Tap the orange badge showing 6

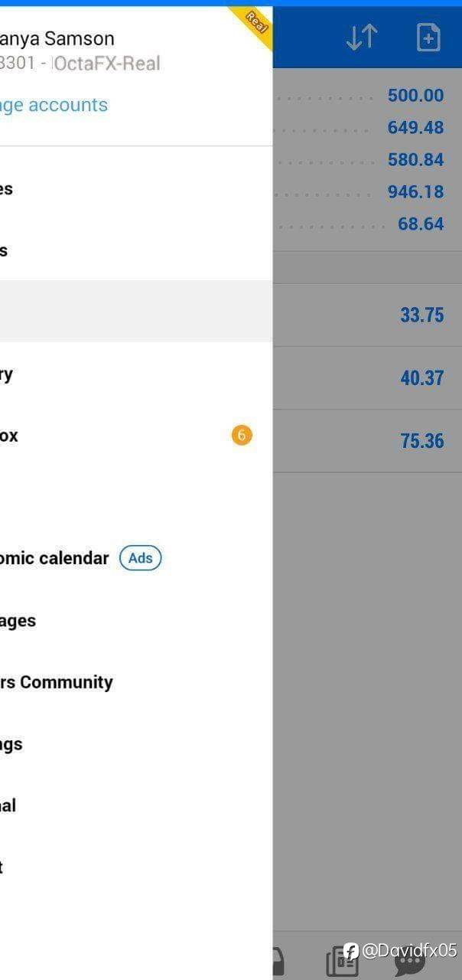242,436
